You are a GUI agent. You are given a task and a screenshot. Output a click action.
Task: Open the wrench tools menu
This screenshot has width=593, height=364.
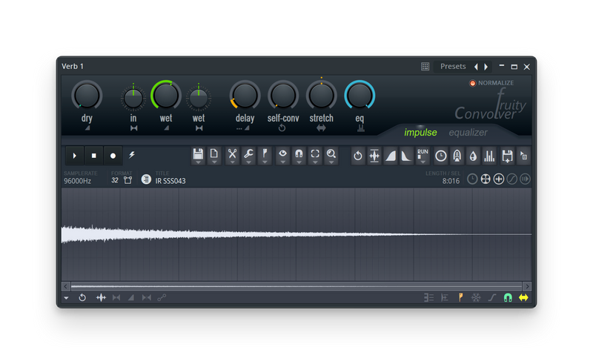tap(248, 156)
